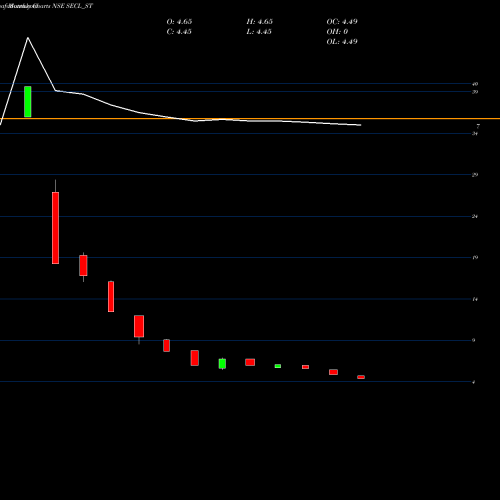Click the 34 price axis label
Image resolution: width=500 pixels, height=500 pixels.
(475, 134)
